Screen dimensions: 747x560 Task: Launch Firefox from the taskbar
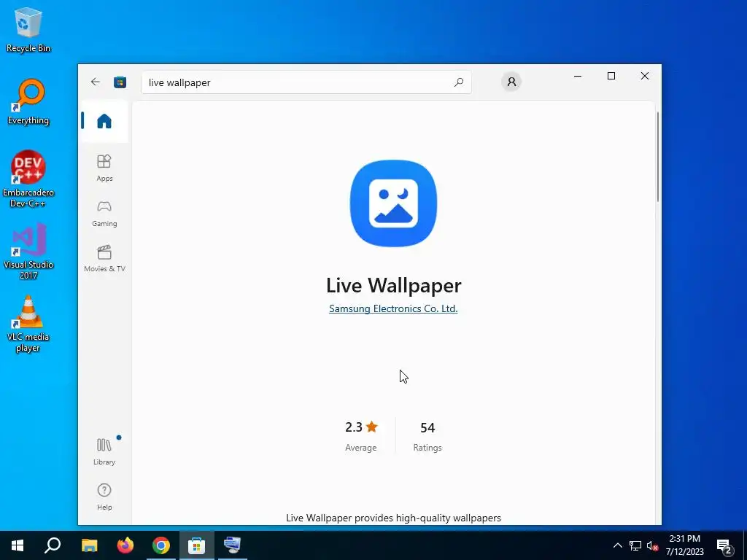click(125, 545)
